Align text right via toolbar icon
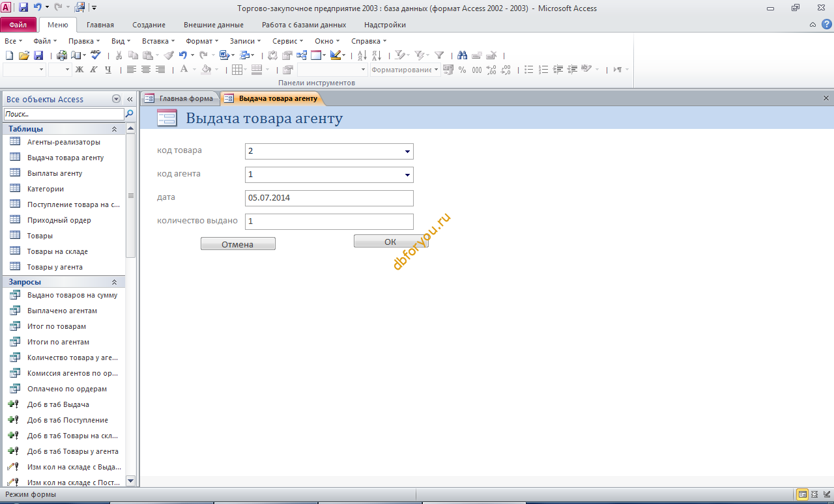834x504 pixels. 160,70
